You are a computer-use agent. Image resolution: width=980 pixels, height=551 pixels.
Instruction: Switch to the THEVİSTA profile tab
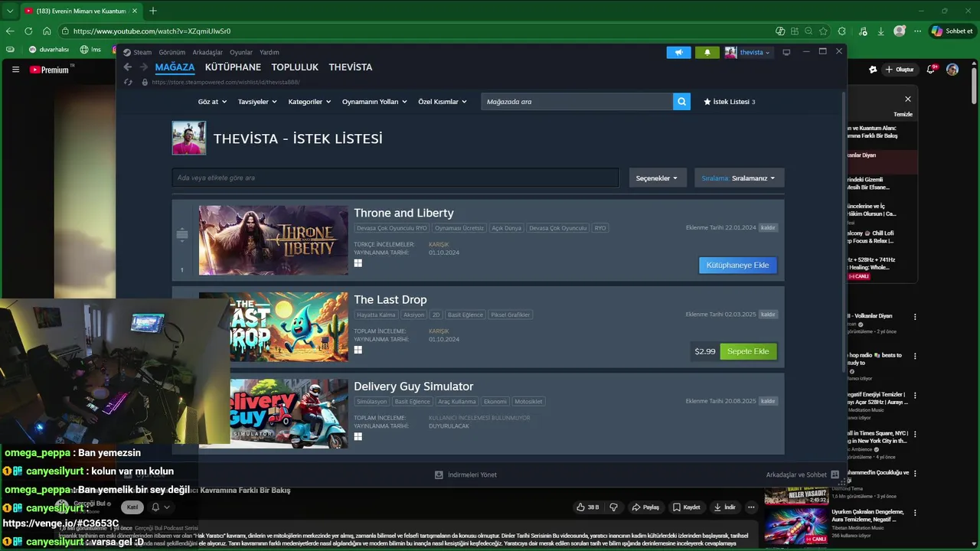tap(351, 67)
